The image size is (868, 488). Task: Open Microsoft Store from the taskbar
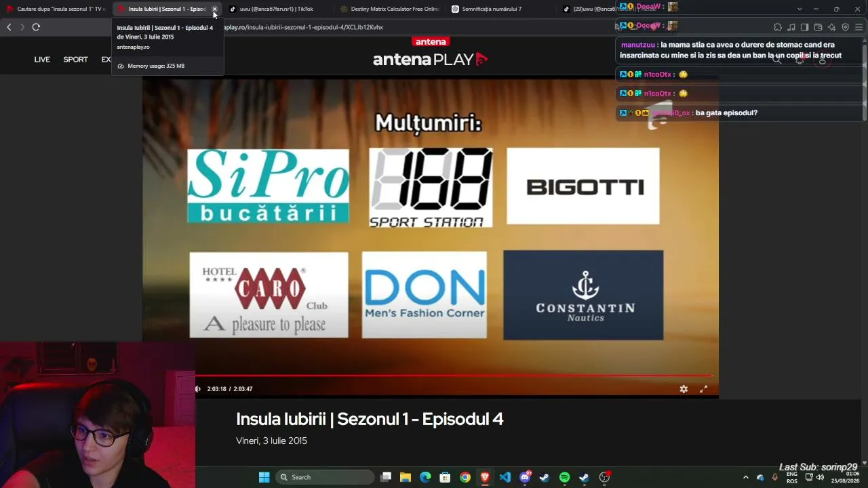coord(445,477)
